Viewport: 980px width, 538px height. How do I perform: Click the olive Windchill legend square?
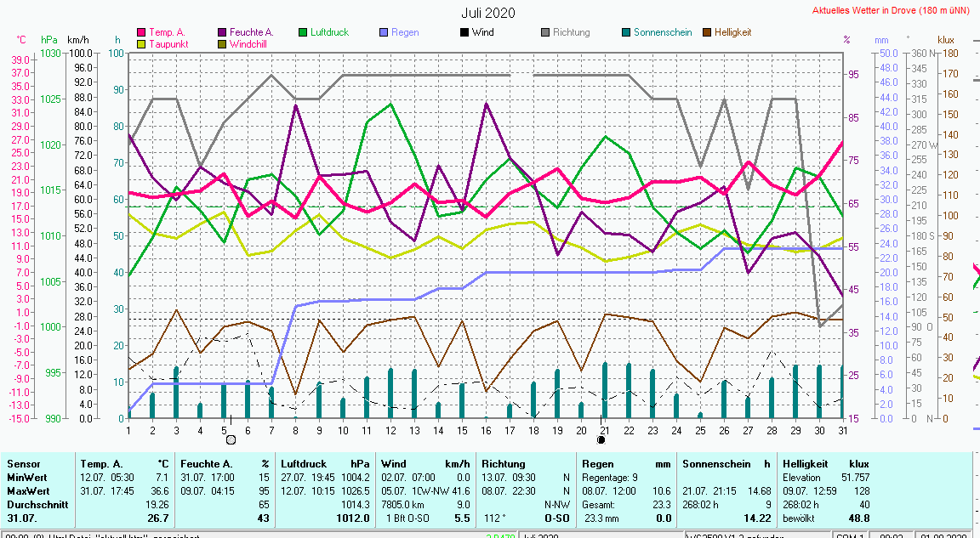click(222, 43)
